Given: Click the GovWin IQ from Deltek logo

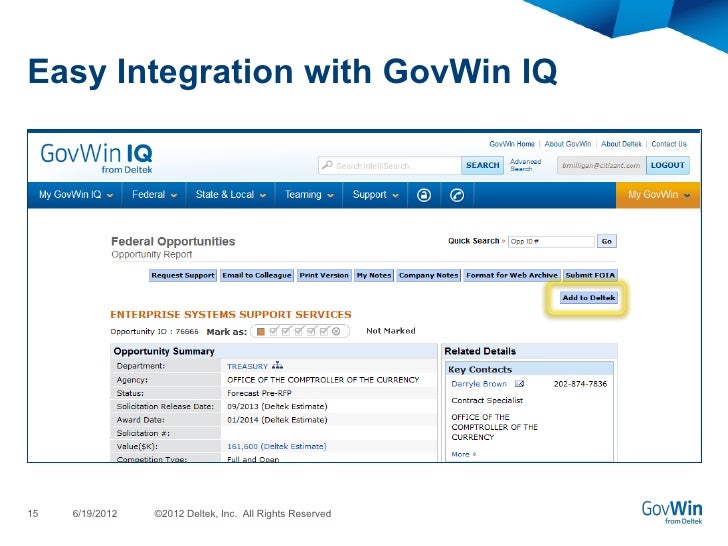Looking at the screenshot, I should (97, 158).
